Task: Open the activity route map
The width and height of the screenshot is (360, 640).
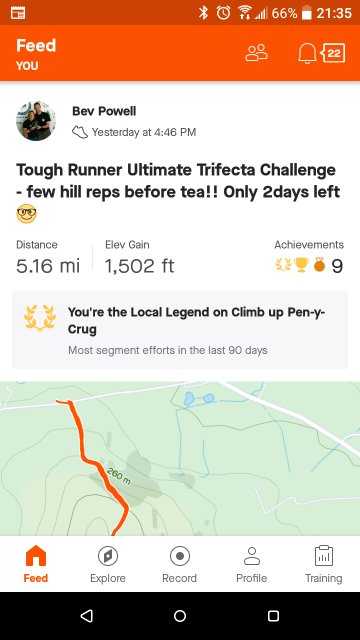Action: pos(180,458)
